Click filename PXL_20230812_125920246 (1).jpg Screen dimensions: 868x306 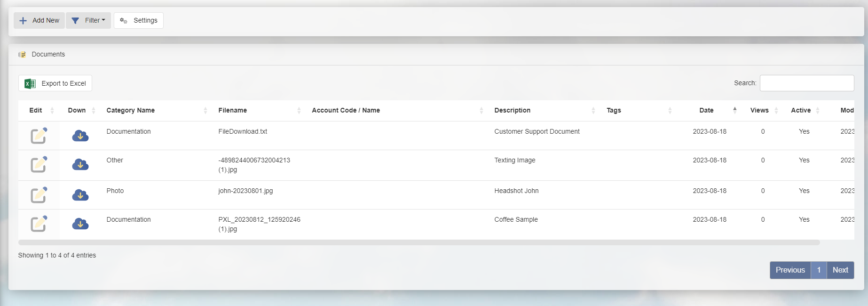(259, 225)
